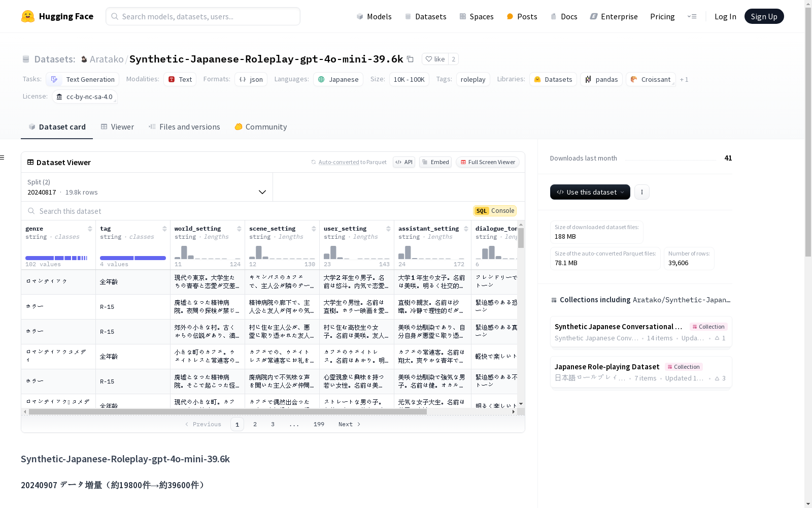This screenshot has height=508, width=812.
Task: Click the sort icon on world_setting column
Action: click(x=239, y=229)
